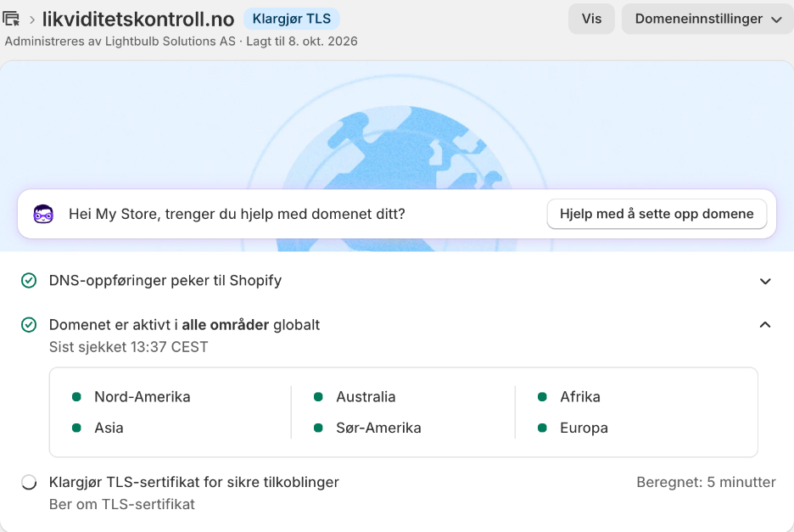Click green checkmark beside DNS-oppføringer row
This screenshot has height=532, width=794.
(x=29, y=280)
